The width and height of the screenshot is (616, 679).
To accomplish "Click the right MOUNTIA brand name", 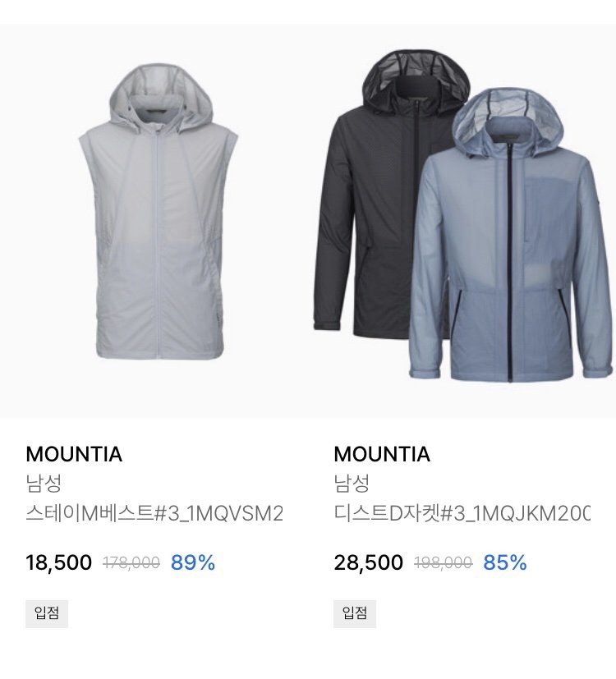I will (382, 454).
